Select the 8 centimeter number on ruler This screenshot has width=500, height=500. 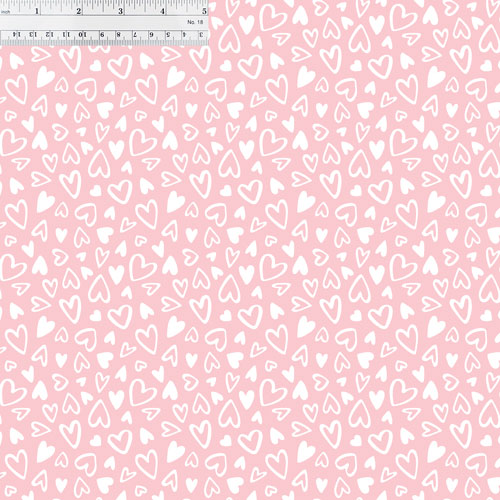point(118,34)
